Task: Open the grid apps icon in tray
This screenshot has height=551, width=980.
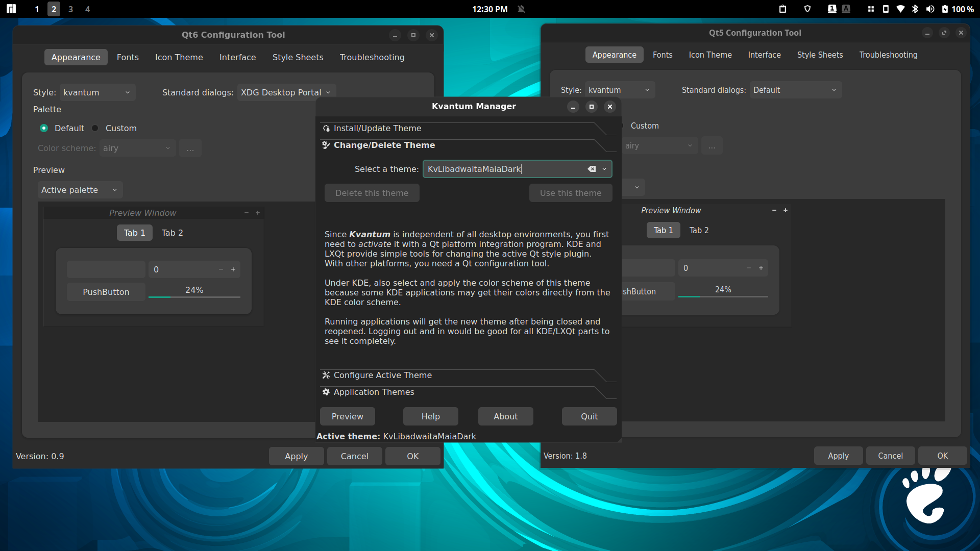Action: pos(871,9)
